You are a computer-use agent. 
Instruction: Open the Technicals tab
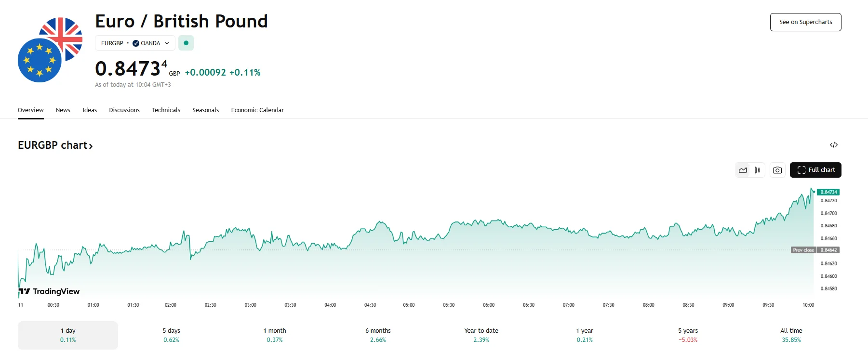point(166,110)
